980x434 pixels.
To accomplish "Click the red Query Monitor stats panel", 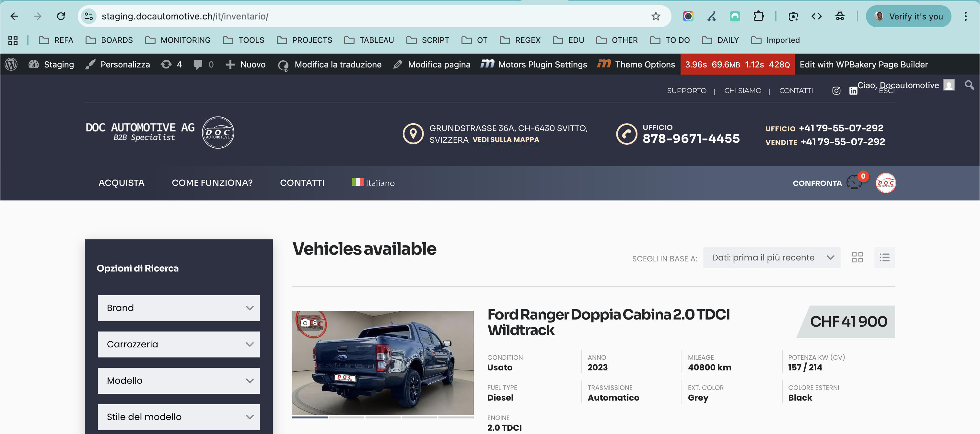I will pyautogui.click(x=737, y=64).
